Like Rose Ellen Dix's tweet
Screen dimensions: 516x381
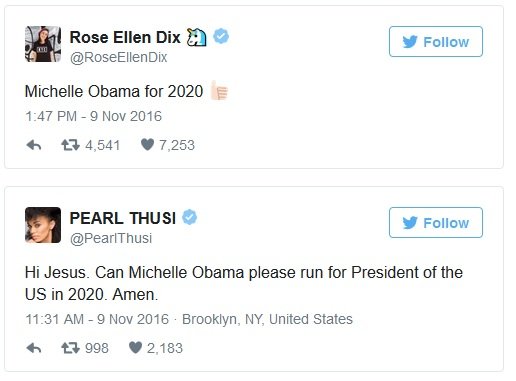(147, 145)
